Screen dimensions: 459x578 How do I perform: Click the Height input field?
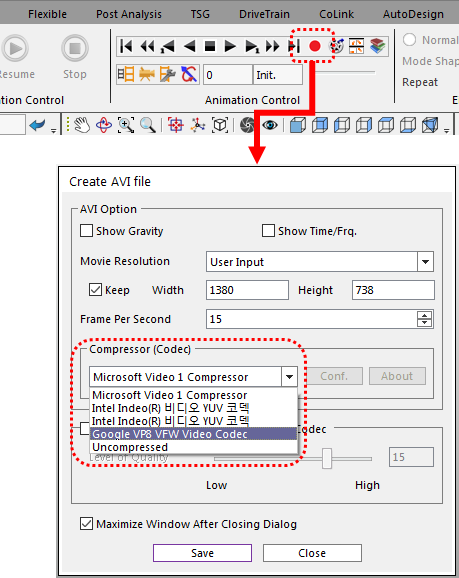click(393, 290)
